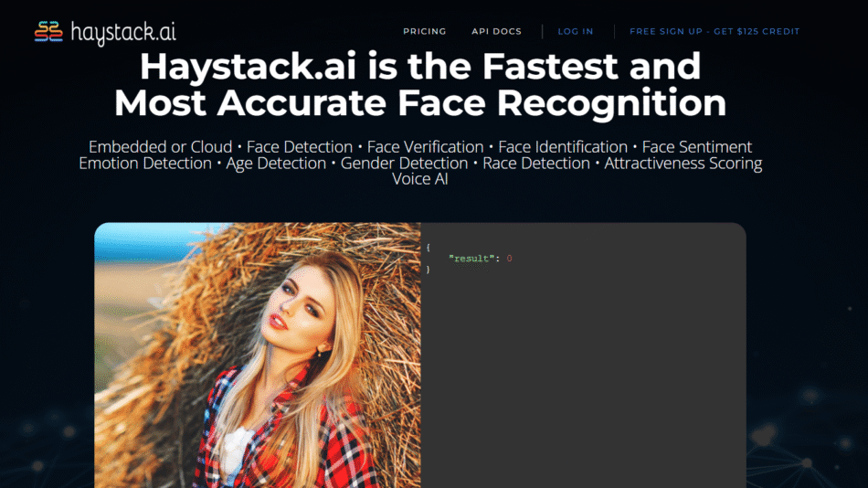Click the JSON "result": 0 output
Image resolution: width=868 pixels, height=488 pixels.
(x=480, y=259)
